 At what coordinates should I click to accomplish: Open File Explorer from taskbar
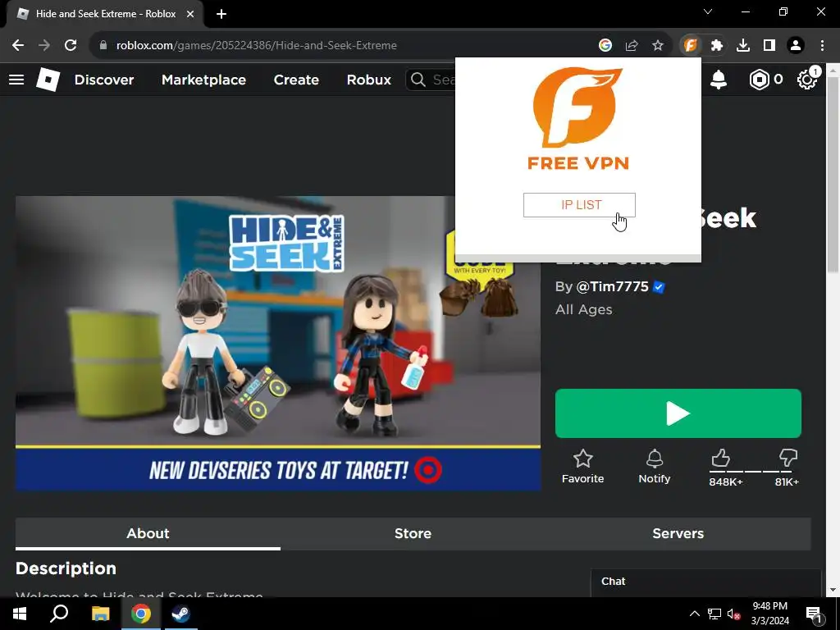point(100,614)
